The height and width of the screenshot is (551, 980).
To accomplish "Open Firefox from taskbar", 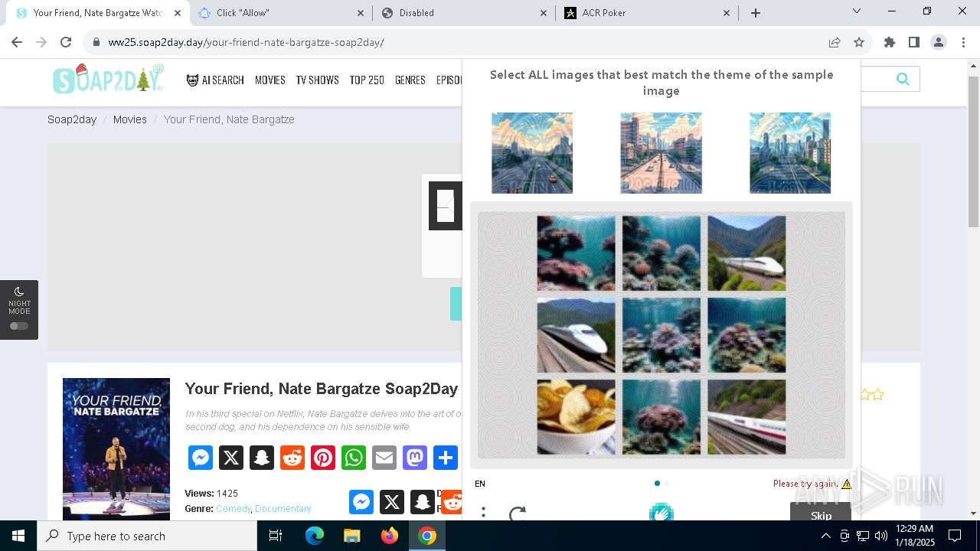I will (390, 536).
